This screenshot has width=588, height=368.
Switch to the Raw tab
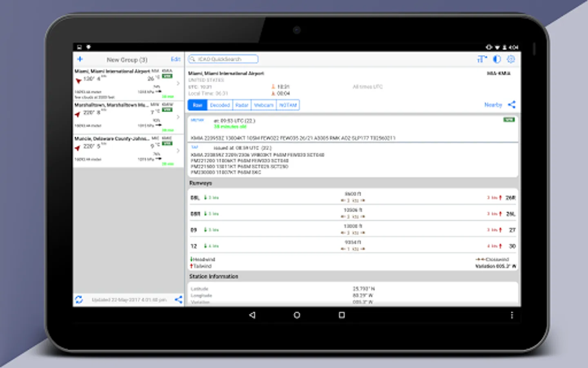click(x=198, y=105)
